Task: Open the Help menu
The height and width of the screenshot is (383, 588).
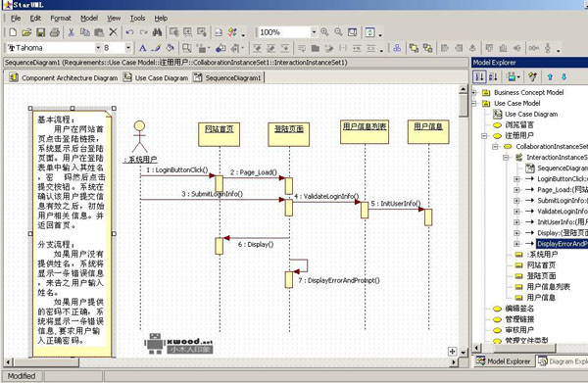Action: pos(161,19)
